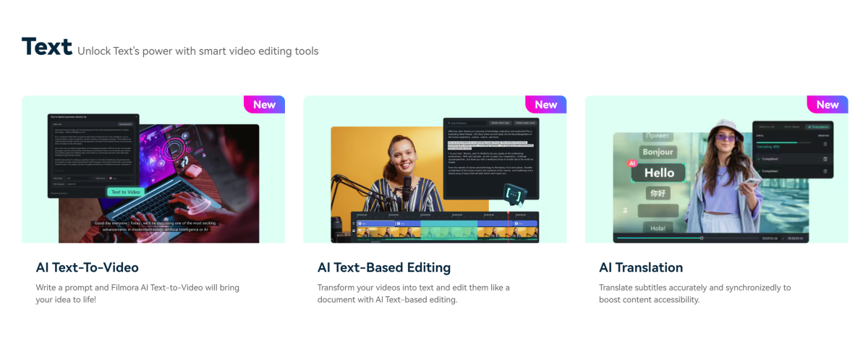Screen dimensions: 868x339
Task: Click the Bonjour caption box
Action: (658, 152)
